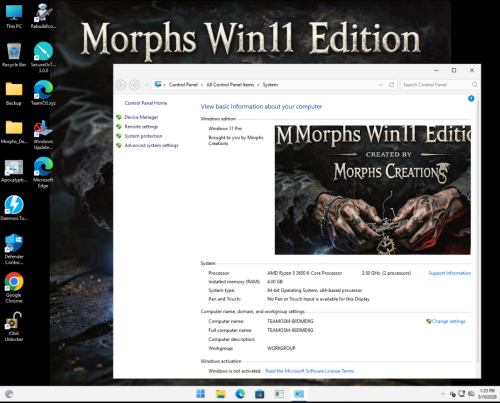500x403 pixels.
Task: Open the recent locations dropdown arrow
Action: tap(147, 85)
